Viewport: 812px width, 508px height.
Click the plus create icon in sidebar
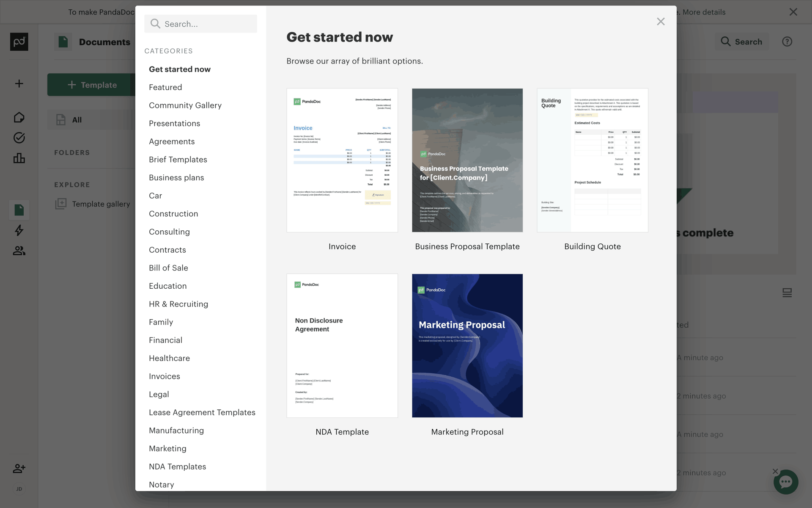click(19, 83)
